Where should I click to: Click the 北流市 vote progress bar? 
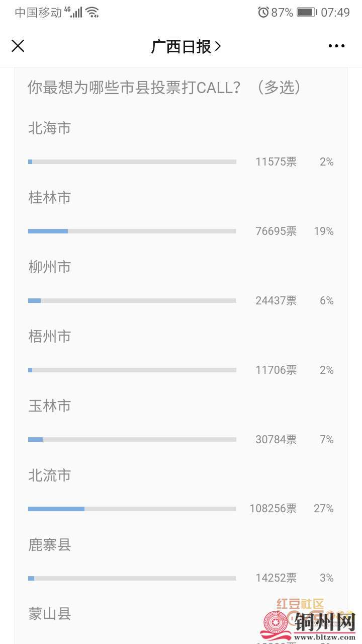132,509
